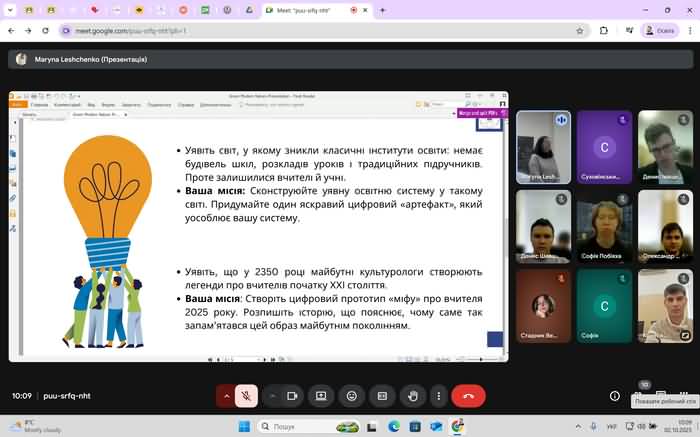Reload the Meet page

pyautogui.click(x=47, y=31)
